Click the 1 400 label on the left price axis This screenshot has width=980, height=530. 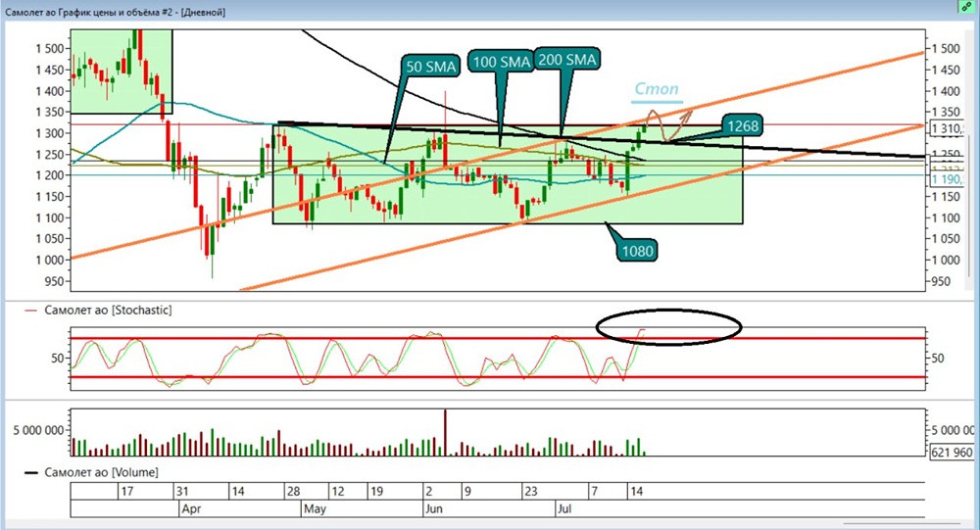tap(49, 91)
